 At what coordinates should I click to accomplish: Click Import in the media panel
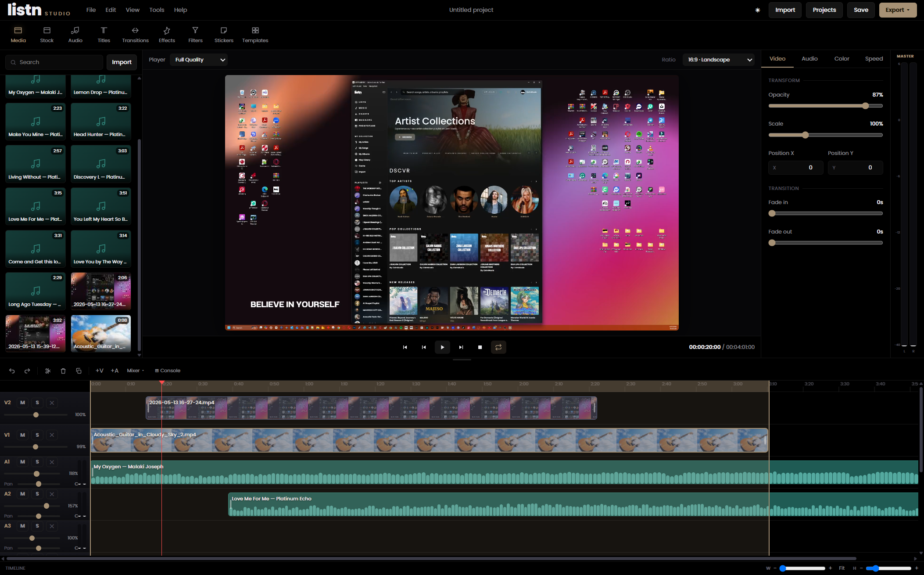point(122,62)
